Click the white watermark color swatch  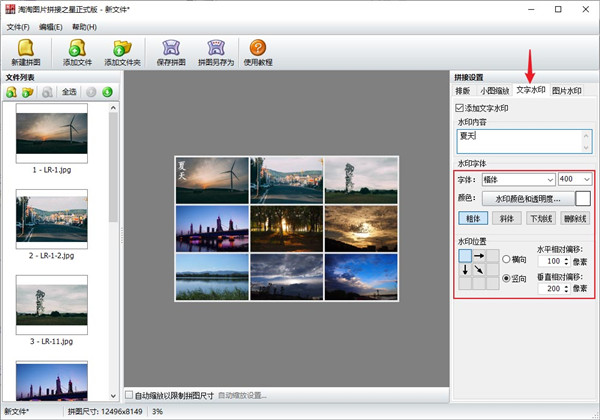tap(583, 198)
